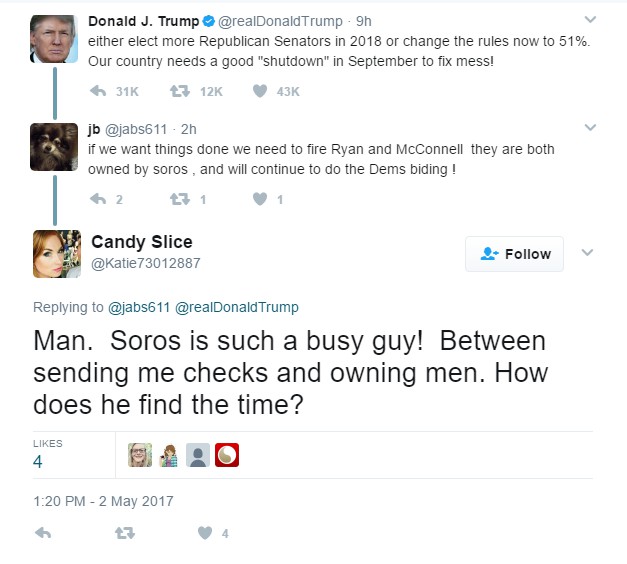Expand options chevron on jb's tweet
The height and width of the screenshot is (564, 627).
pos(589,127)
